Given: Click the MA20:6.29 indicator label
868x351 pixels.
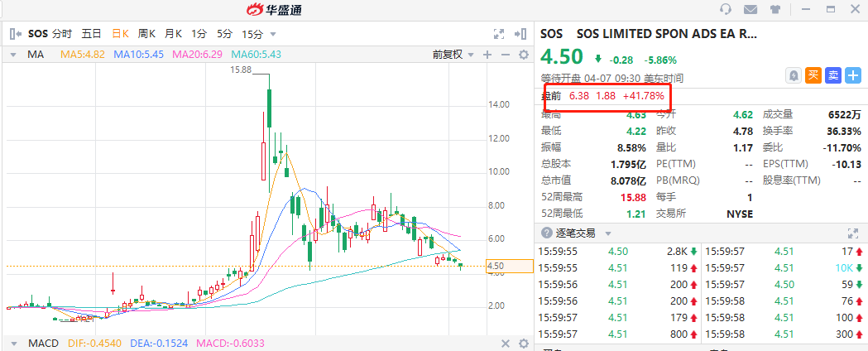Looking at the screenshot, I should (x=197, y=55).
